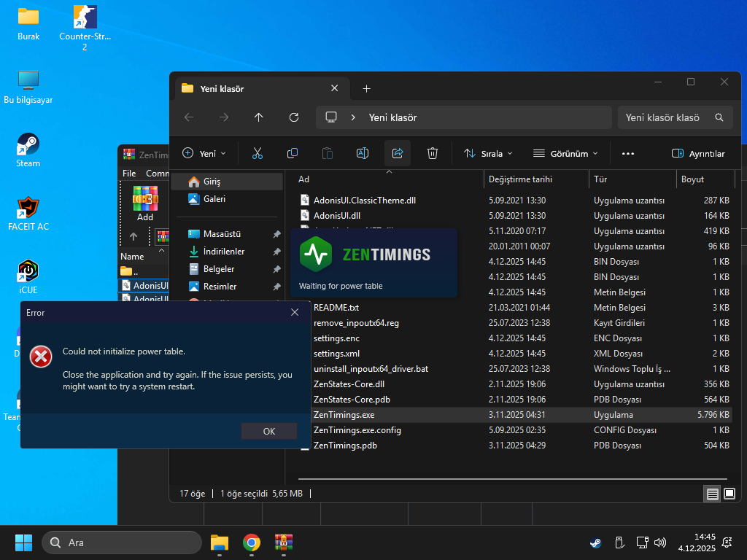The width and height of the screenshot is (747, 560).
Task: Click the Paste clipboard icon in Explorer toolbar
Action: click(328, 153)
